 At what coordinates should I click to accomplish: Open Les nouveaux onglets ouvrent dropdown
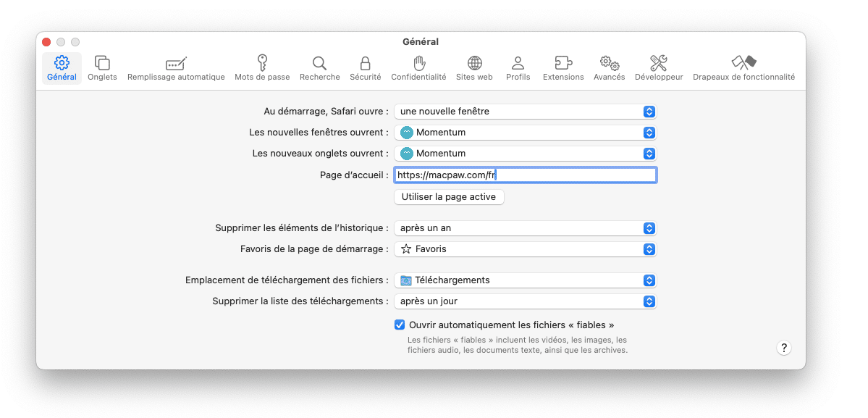pyautogui.click(x=526, y=154)
